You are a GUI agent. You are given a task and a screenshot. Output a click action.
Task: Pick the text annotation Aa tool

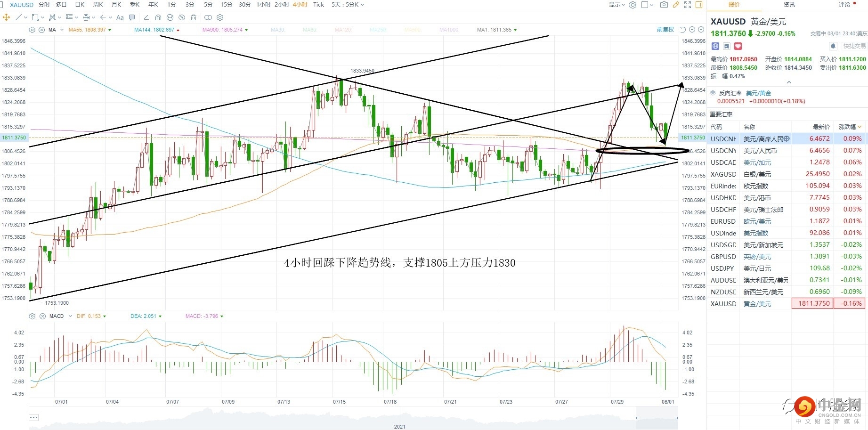coord(120,17)
